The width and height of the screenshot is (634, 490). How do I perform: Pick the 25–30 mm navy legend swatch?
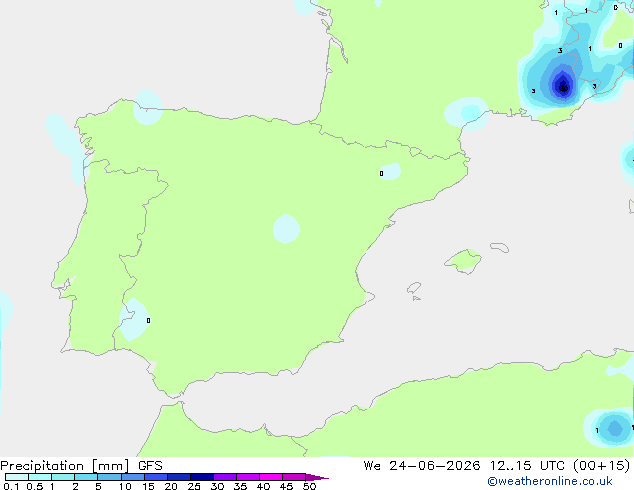(202, 477)
